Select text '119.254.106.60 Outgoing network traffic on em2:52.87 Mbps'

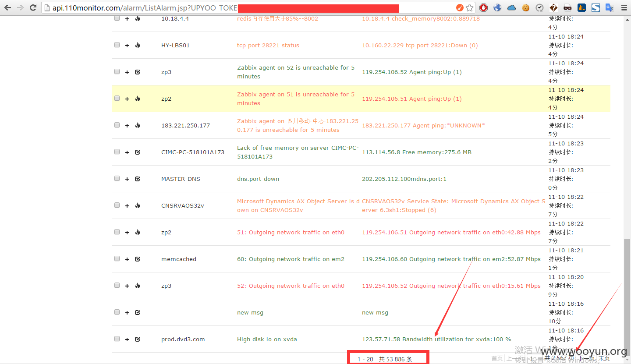pos(451,259)
